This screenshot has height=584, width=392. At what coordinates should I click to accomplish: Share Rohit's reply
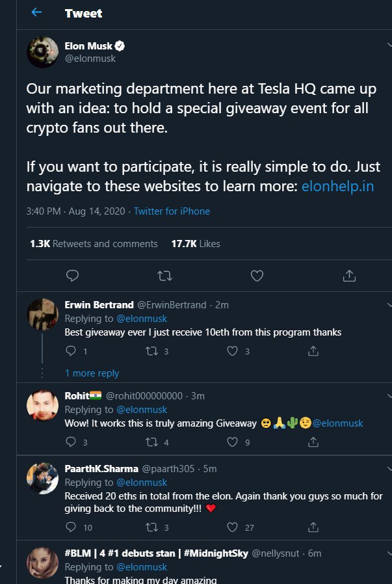click(313, 442)
